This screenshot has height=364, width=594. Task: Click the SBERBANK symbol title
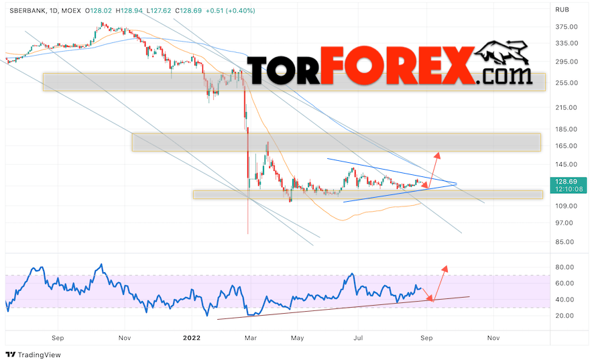tap(28, 11)
